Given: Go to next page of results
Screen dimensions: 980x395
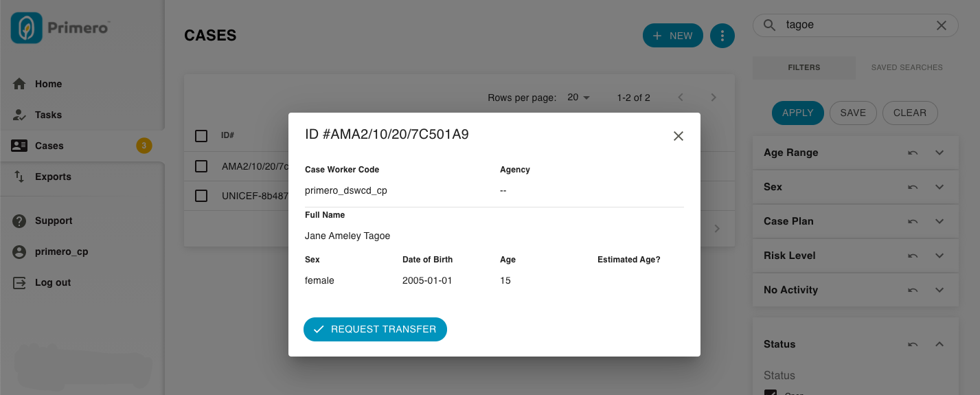Looking at the screenshot, I should (714, 98).
